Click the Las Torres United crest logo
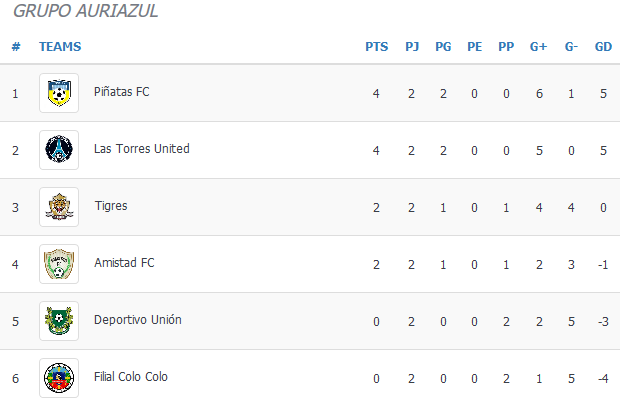 pyautogui.click(x=59, y=150)
